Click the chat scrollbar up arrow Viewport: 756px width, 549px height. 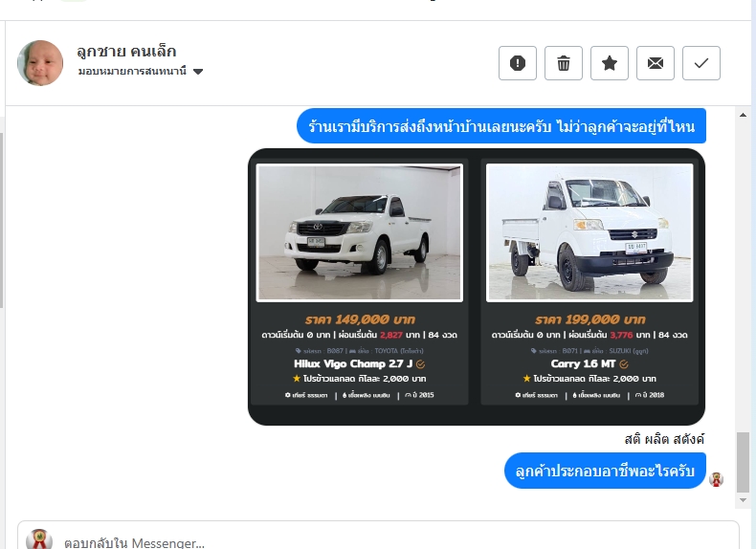coord(743,115)
